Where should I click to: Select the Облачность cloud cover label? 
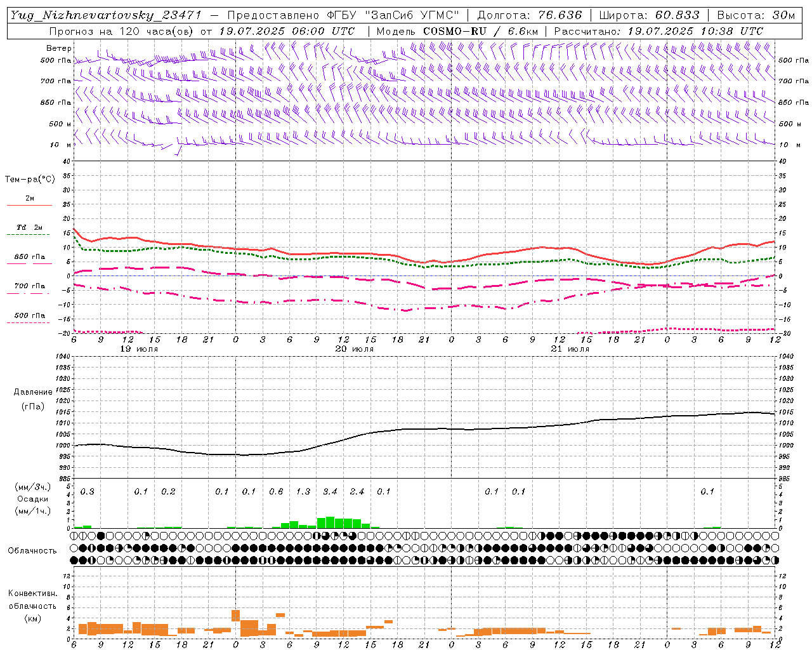coord(32,551)
